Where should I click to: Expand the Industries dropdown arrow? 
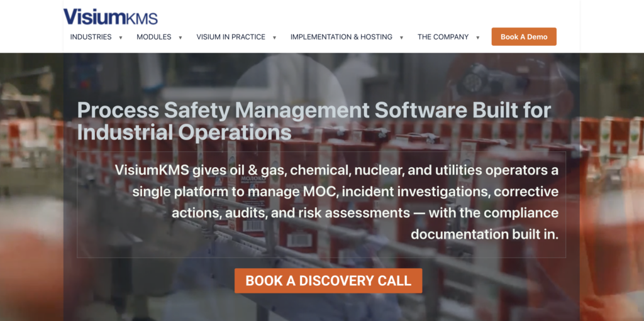point(121,38)
